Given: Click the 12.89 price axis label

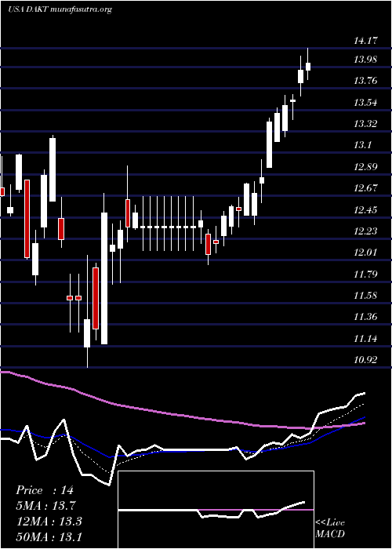Looking at the screenshot, I should tap(365, 166).
